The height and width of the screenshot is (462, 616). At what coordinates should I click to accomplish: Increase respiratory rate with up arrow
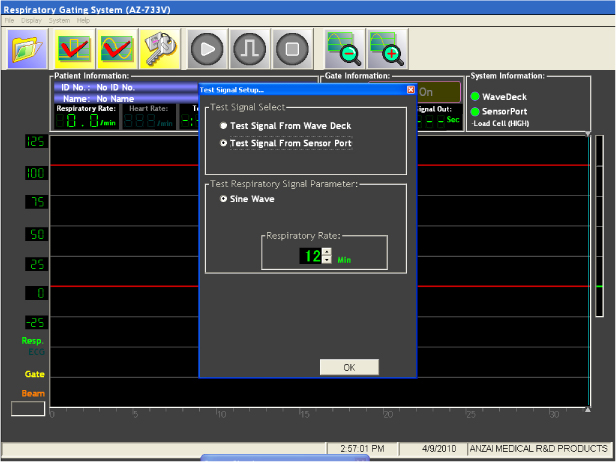click(x=326, y=251)
